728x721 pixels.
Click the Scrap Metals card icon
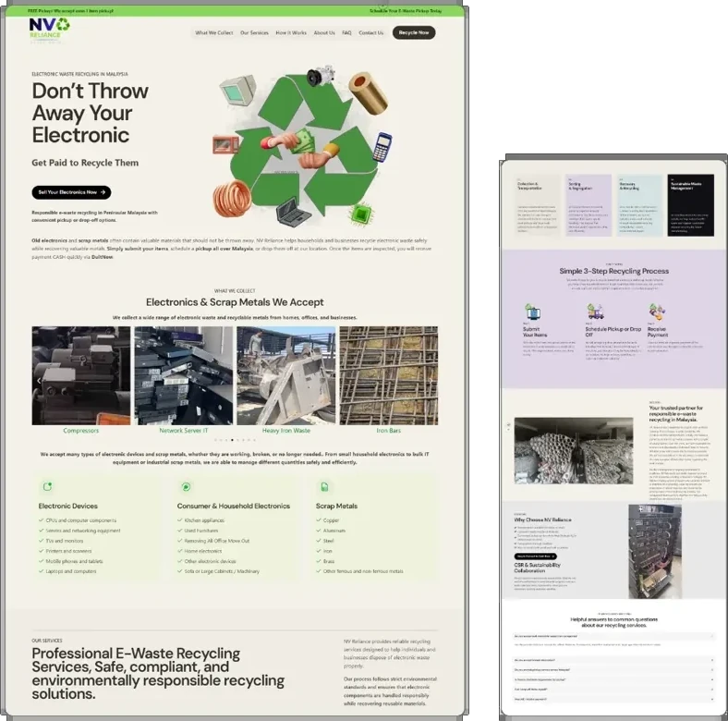tap(324, 486)
